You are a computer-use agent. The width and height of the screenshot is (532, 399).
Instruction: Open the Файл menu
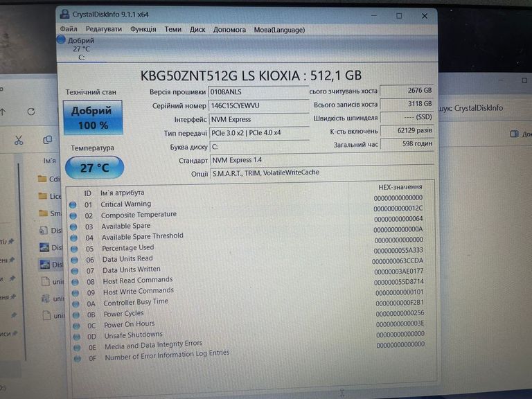click(69, 29)
